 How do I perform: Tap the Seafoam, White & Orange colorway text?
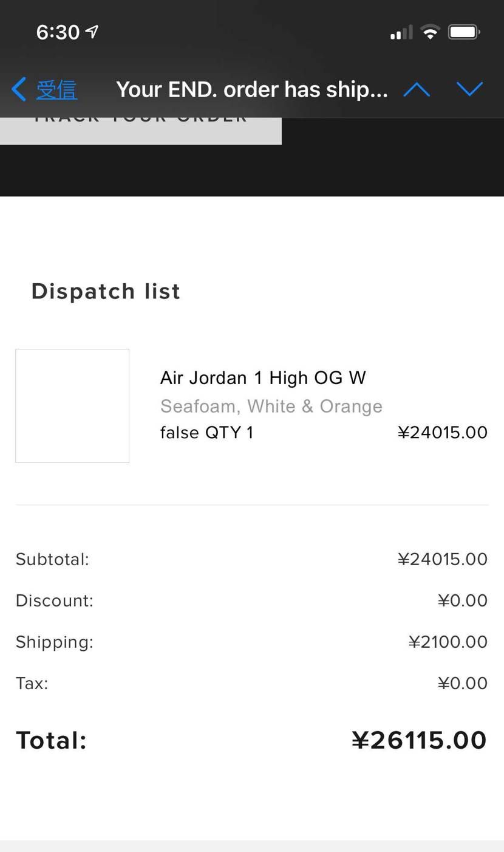271,406
